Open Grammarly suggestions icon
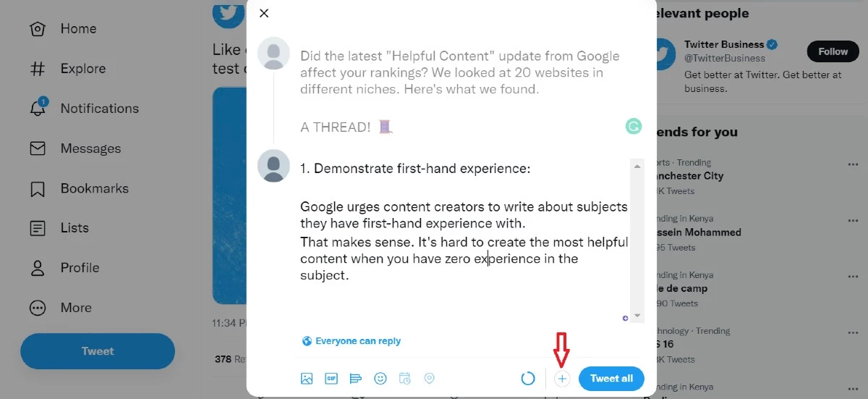 (634, 127)
